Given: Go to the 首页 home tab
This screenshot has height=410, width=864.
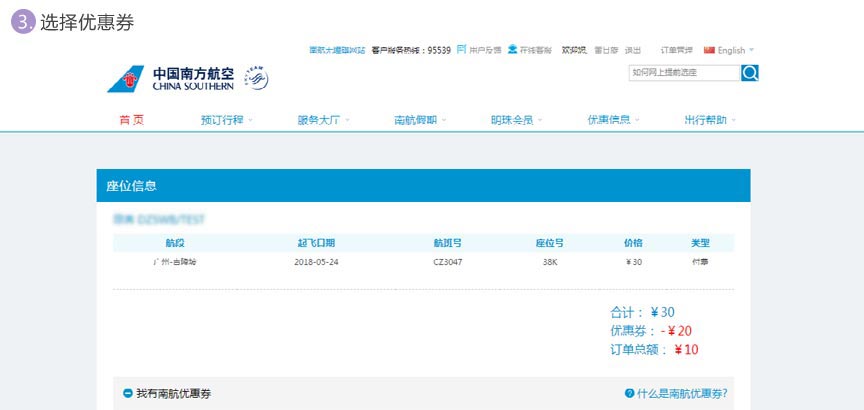Looking at the screenshot, I should (131, 120).
